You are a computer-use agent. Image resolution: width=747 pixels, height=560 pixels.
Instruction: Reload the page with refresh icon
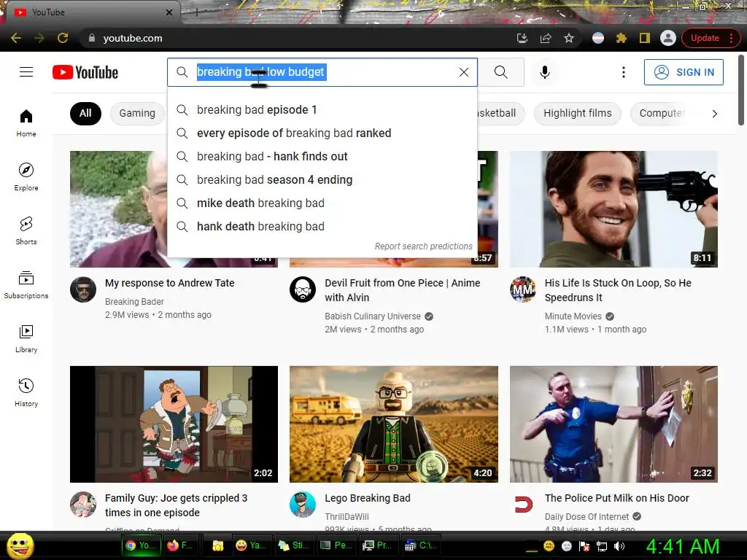pyautogui.click(x=63, y=38)
